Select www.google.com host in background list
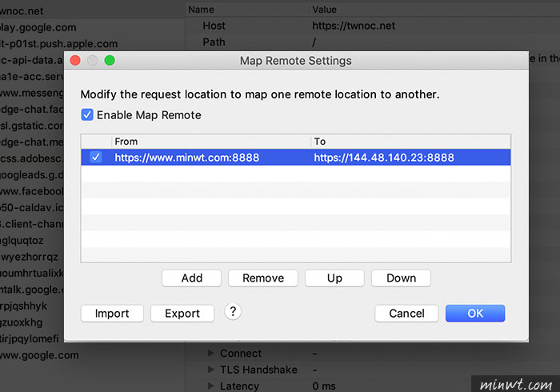The height and width of the screenshot is (392, 560). coord(39,355)
